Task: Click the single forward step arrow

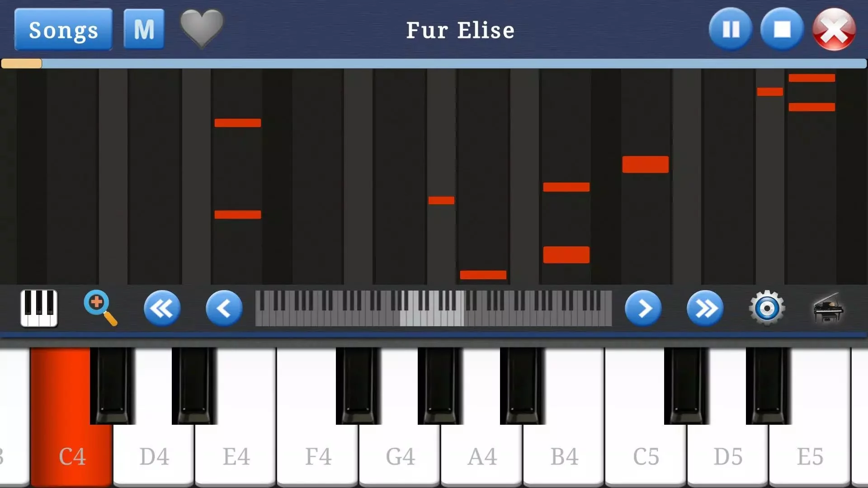Action: pos(643,308)
